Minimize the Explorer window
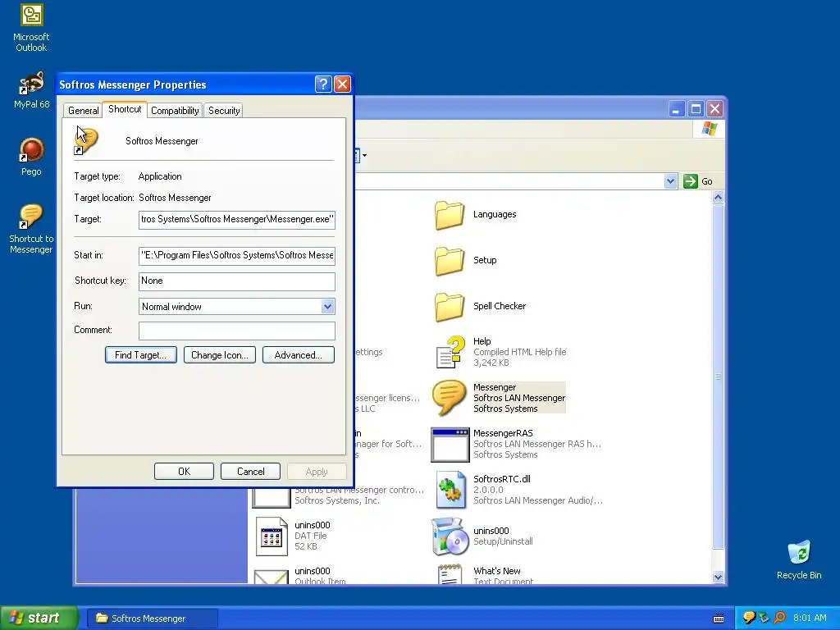The height and width of the screenshot is (630, 840). point(677,109)
